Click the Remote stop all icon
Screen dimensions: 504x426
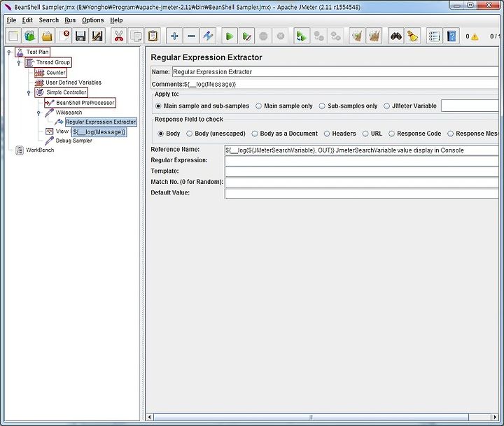pyautogui.click(x=319, y=36)
